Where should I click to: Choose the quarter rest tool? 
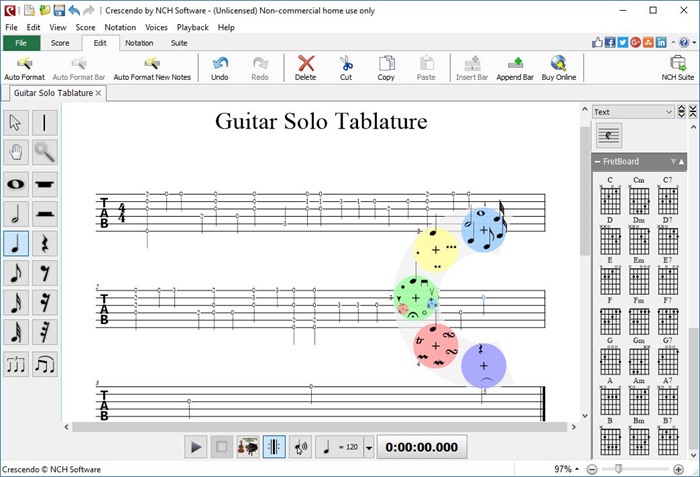click(x=45, y=244)
